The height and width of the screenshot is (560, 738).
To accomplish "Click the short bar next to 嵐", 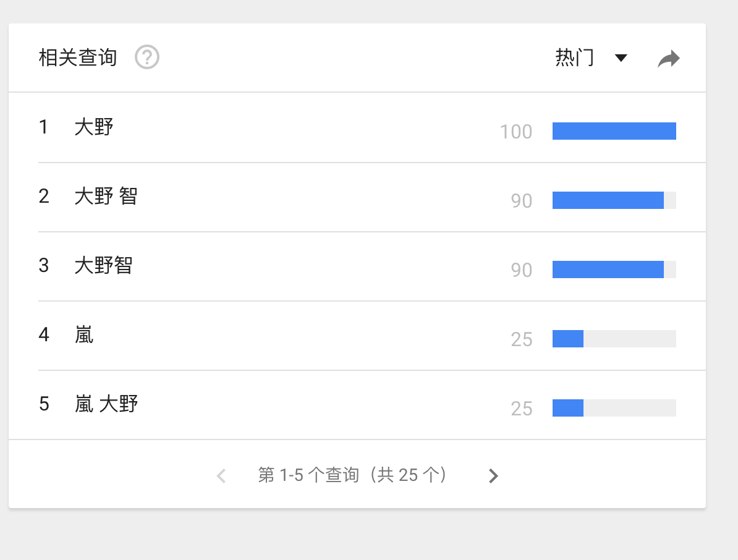I will pos(568,339).
